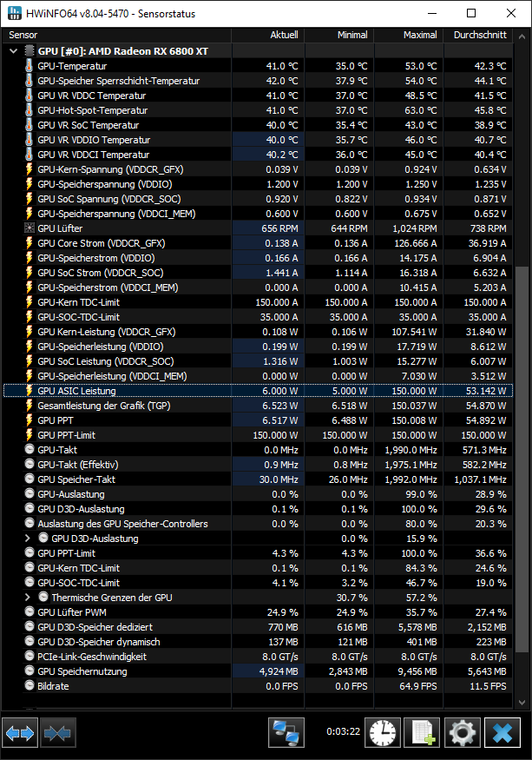Select GPU-Speicher Sperrschicht-Temperatur row
Viewport: 532px width, 760px height.
[x=258, y=81]
